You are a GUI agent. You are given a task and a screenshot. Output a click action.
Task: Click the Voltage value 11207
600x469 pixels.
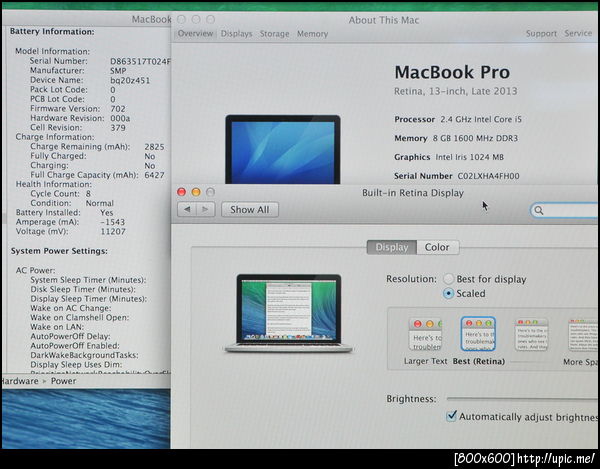(113, 231)
